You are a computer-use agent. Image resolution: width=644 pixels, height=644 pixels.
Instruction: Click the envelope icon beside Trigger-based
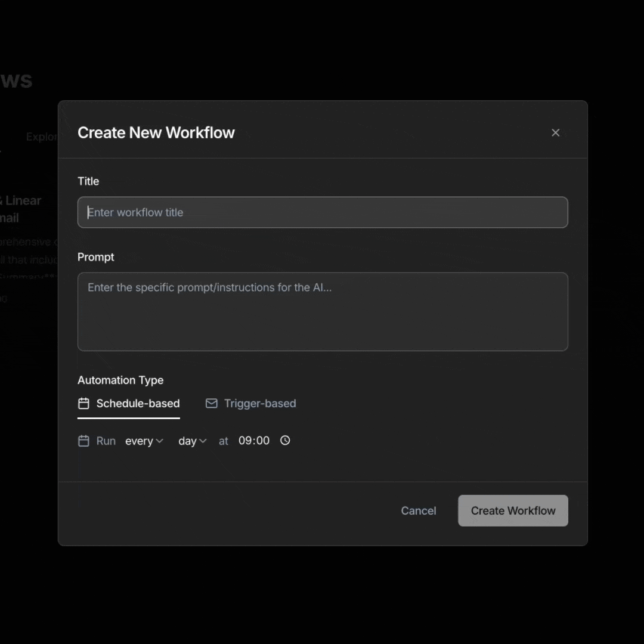click(x=211, y=404)
